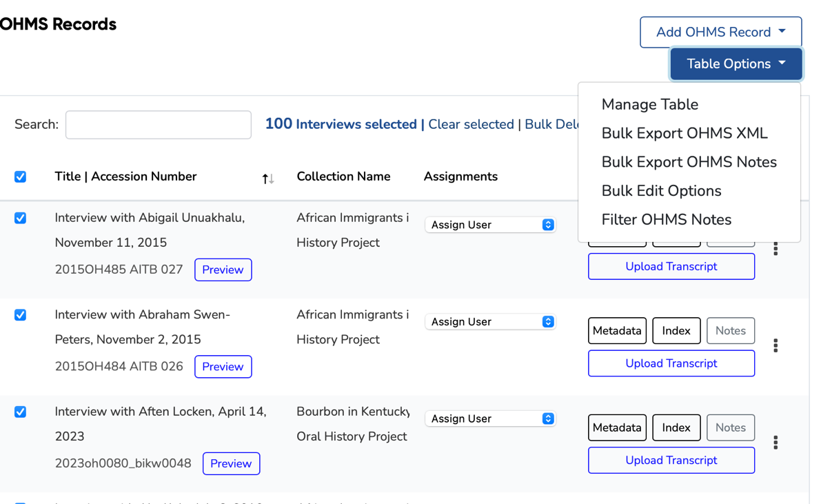
Task: Preview record 2015OH485 AITB 027
Action: [x=223, y=270]
